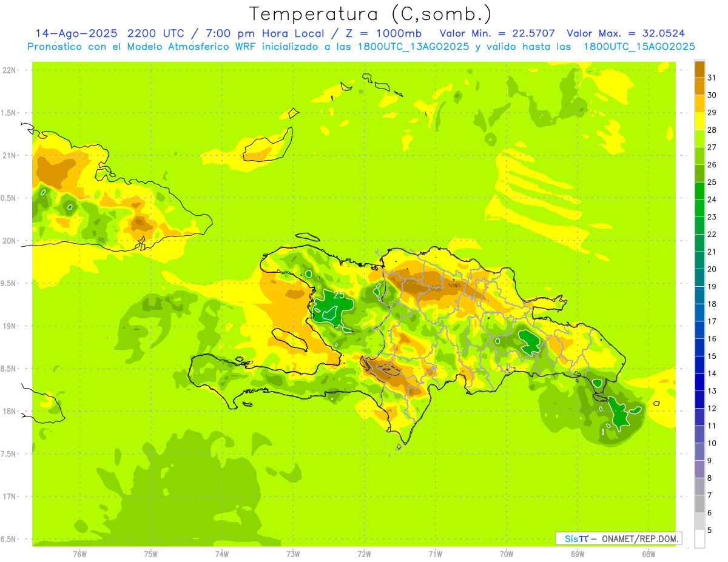Click the "21N" latitude axis label
Screen dimensions: 728x562
(10, 155)
